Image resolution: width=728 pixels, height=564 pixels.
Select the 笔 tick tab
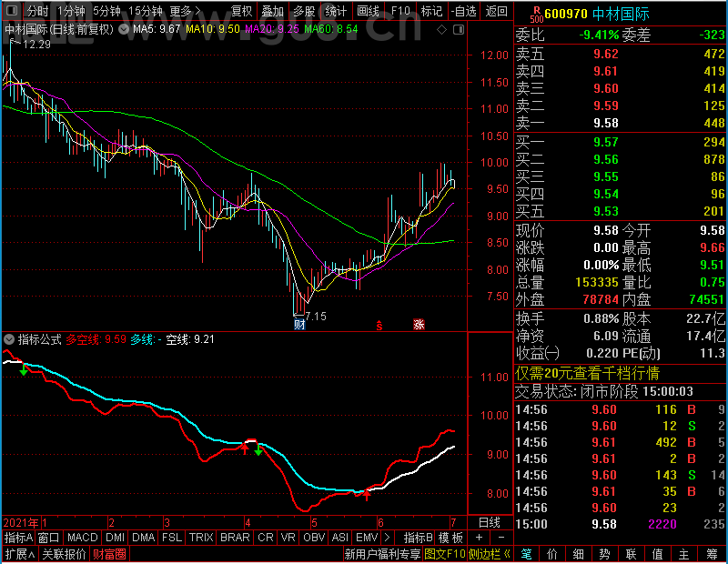526,554
